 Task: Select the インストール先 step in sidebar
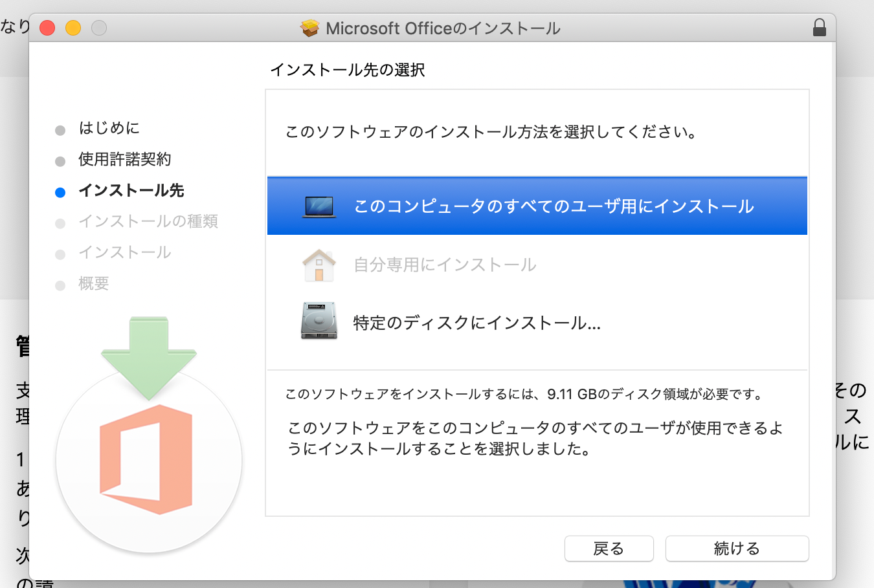[x=131, y=190]
